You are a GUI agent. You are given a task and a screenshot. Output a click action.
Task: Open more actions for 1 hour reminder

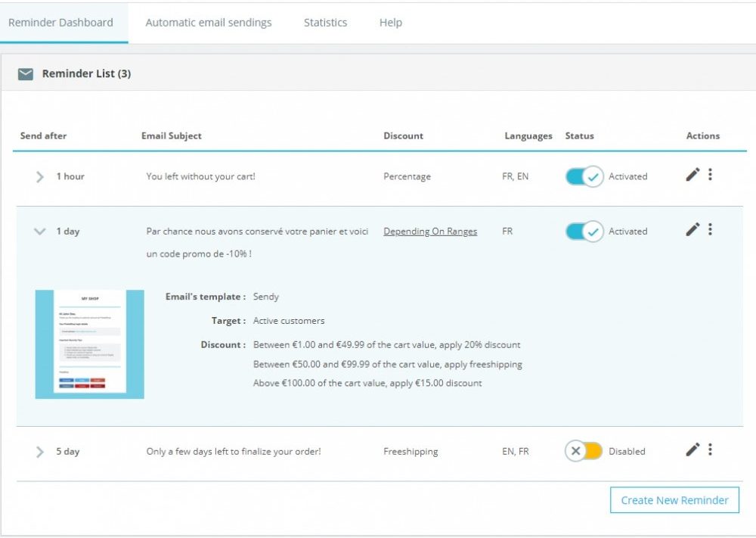click(x=710, y=175)
